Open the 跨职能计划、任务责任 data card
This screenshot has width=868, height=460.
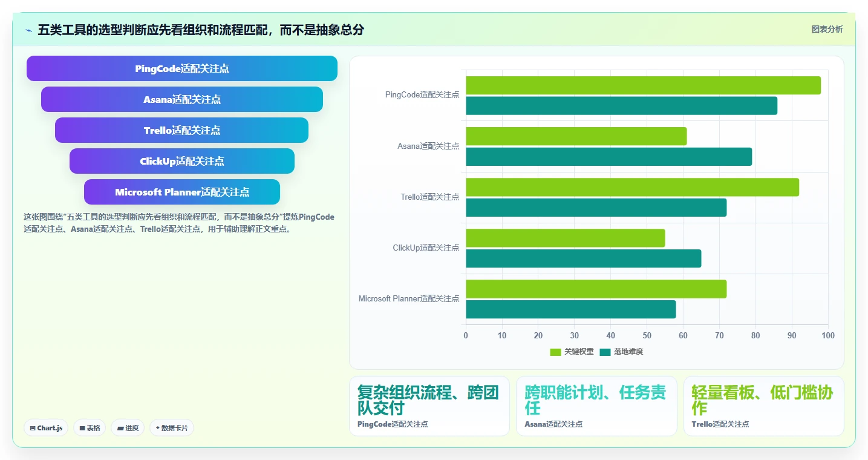click(596, 406)
